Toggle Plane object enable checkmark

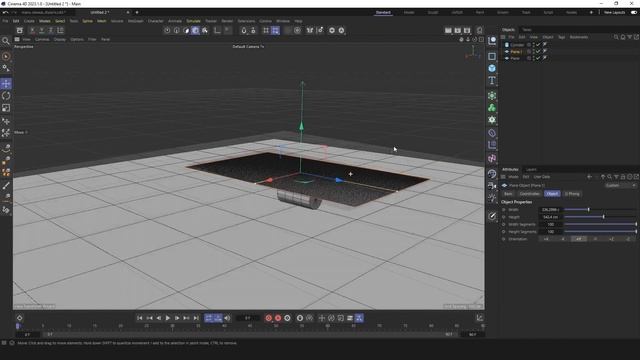click(538, 58)
